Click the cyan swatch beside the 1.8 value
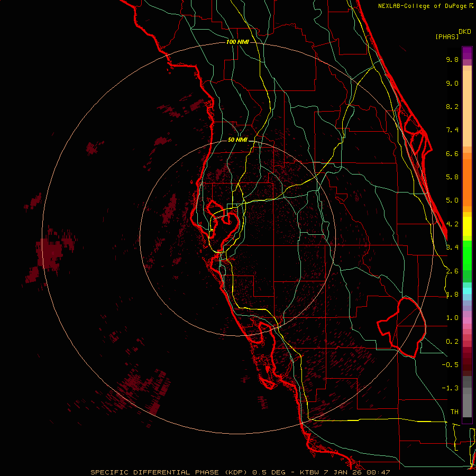476x476 pixels. 467,291
